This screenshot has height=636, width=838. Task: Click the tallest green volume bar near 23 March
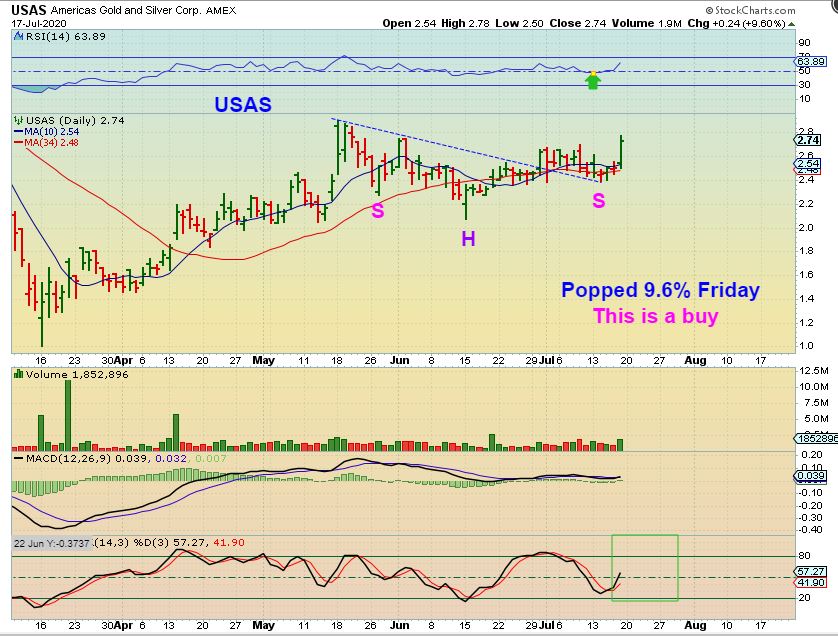(68, 415)
